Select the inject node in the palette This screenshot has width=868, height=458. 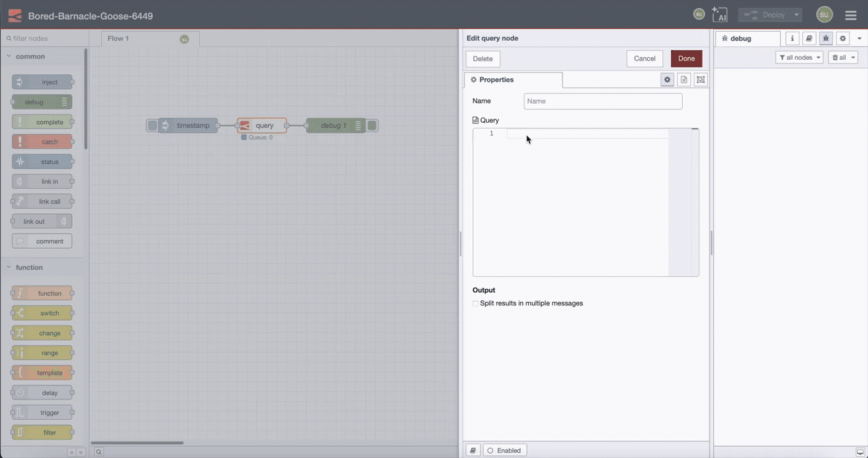coord(41,81)
